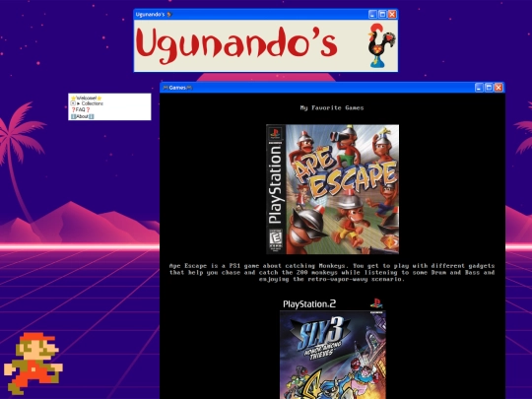Viewport: 532px width, 399px height.
Task: Minimize the Ugunando's banner window
Action: click(x=372, y=14)
